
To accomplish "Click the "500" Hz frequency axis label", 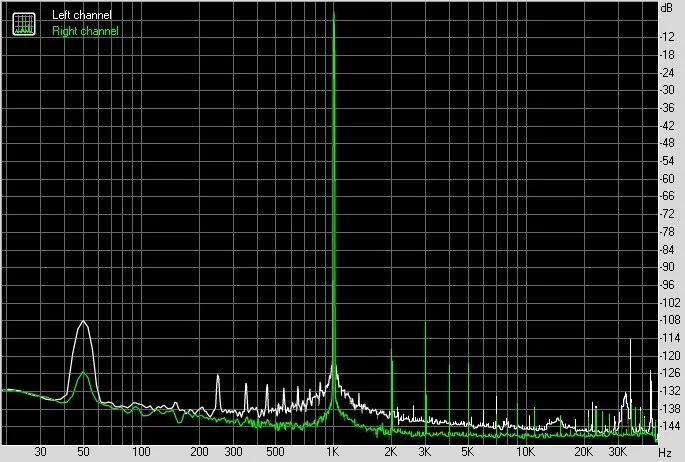I will pos(275,452).
